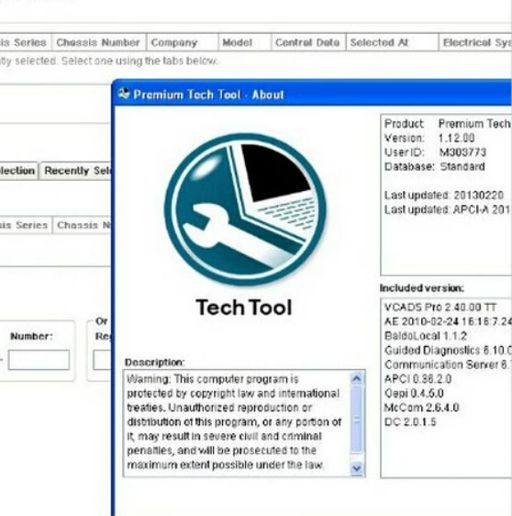Click the VCADS Pro 2.40.00 TT entry
512x516 pixels.
(x=440, y=307)
